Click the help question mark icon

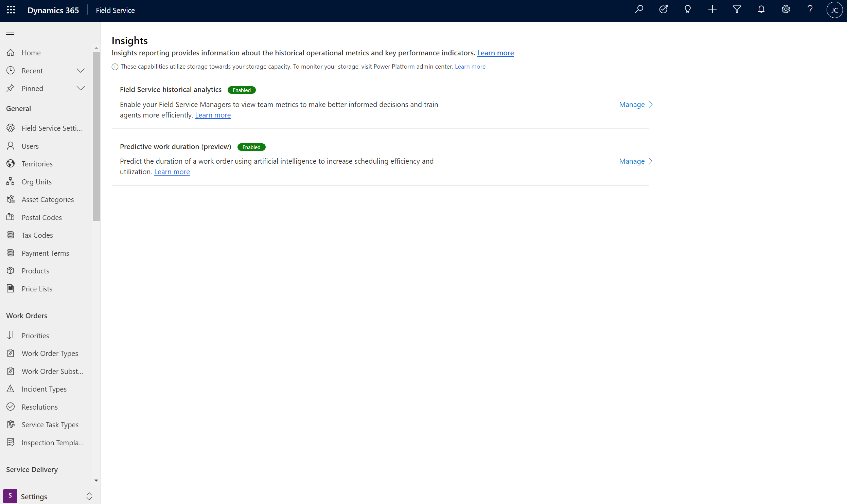pos(810,10)
